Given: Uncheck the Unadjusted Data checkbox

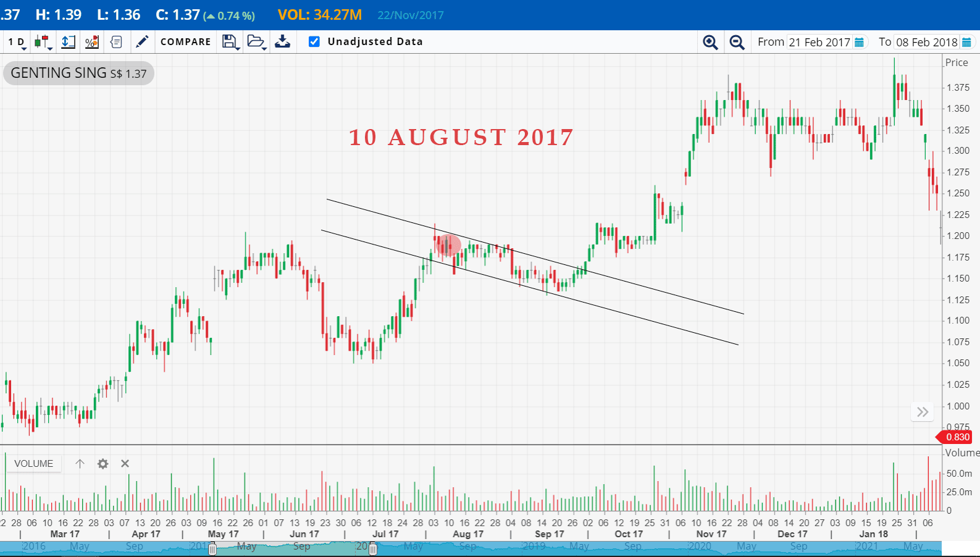Looking at the screenshot, I should tap(314, 41).
